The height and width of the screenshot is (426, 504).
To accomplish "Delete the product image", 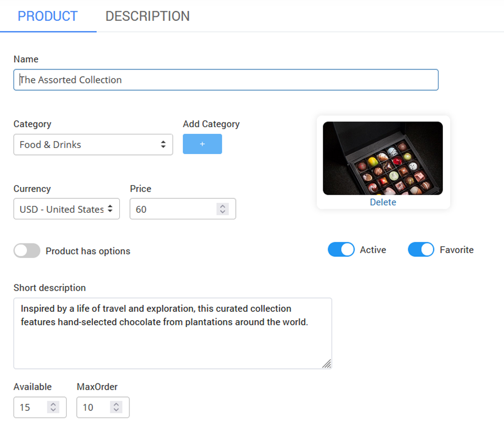I will pos(382,203).
